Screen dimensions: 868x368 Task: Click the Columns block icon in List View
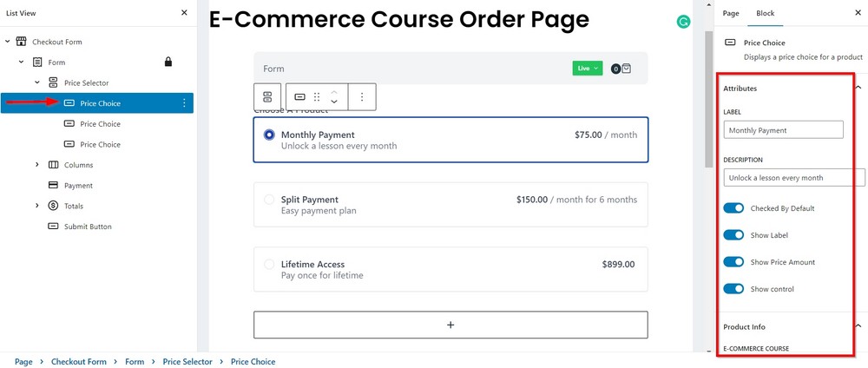click(x=53, y=165)
